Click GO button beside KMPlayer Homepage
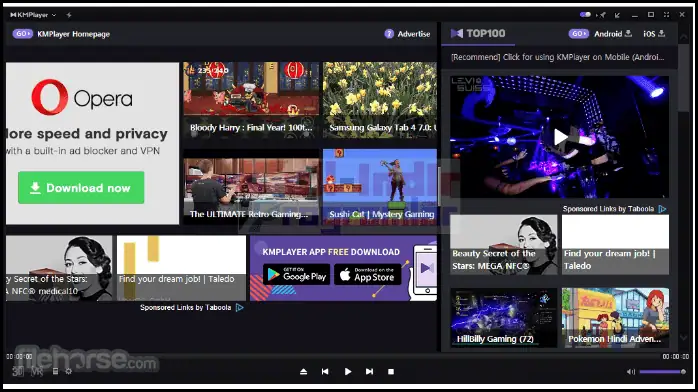This screenshot has height=392, width=698. pos(23,34)
